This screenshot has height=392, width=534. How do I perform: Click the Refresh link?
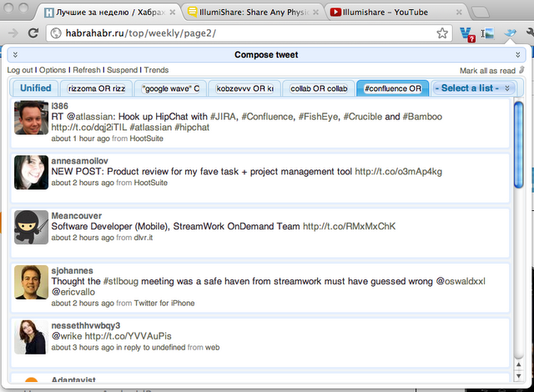coord(87,70)
